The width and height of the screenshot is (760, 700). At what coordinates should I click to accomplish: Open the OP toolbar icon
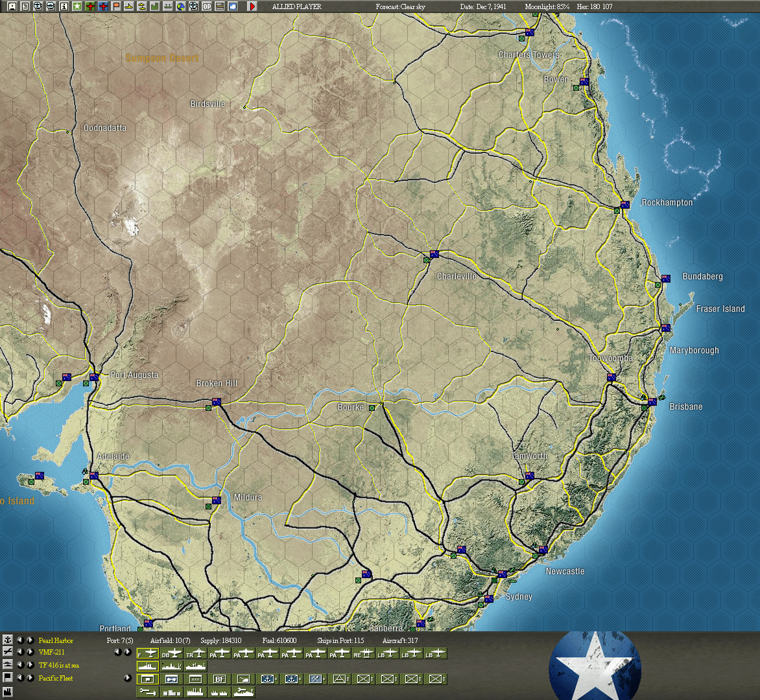(x=207, y=6)
